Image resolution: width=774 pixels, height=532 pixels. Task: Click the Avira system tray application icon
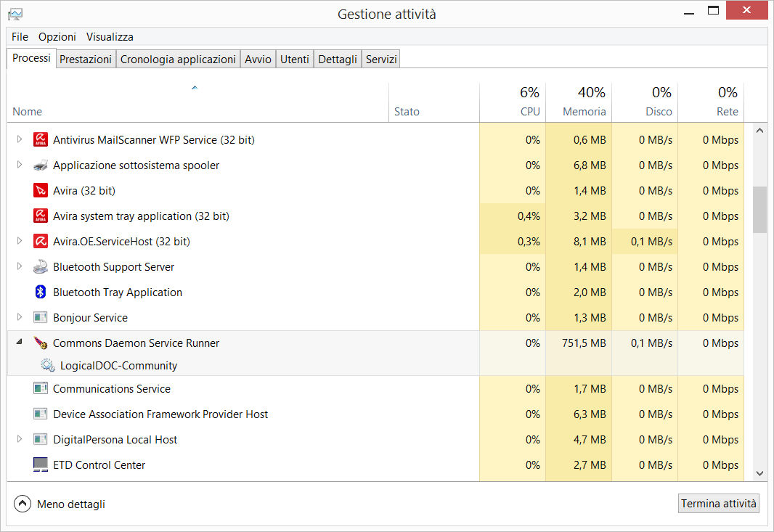point(41,216)
